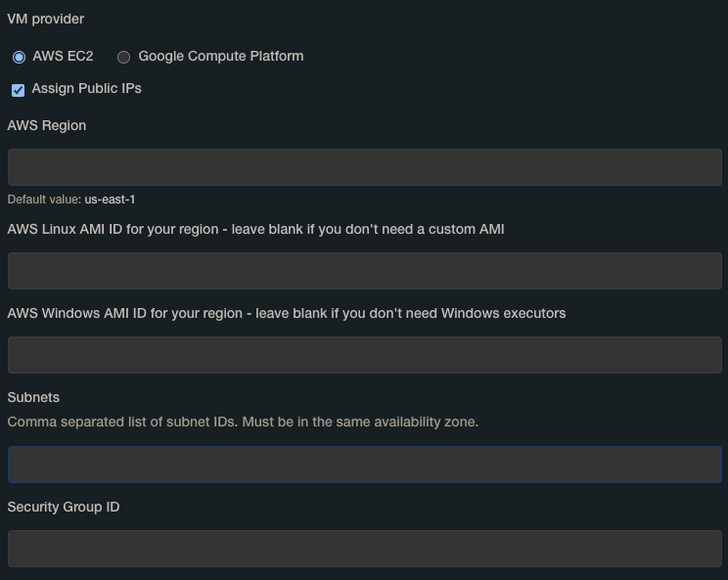Viewport: 728px width, 580px height.
Task: Uncheck the Assign Public IPs checkbox
Action: click(18, 90)
